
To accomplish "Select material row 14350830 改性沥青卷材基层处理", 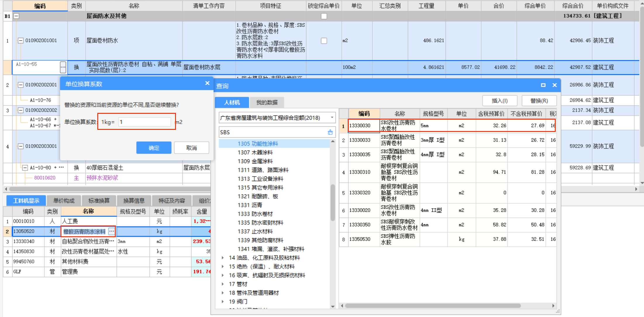I will click(107, 251).
